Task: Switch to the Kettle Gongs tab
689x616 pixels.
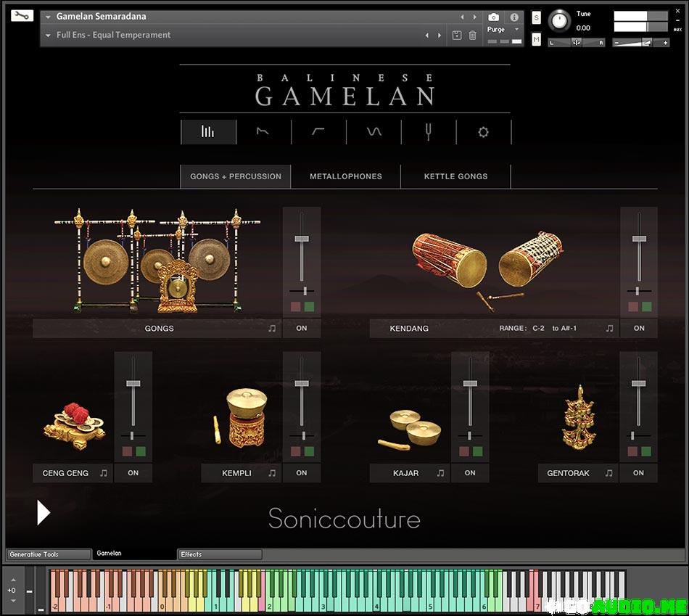Action: click(455, 176)
